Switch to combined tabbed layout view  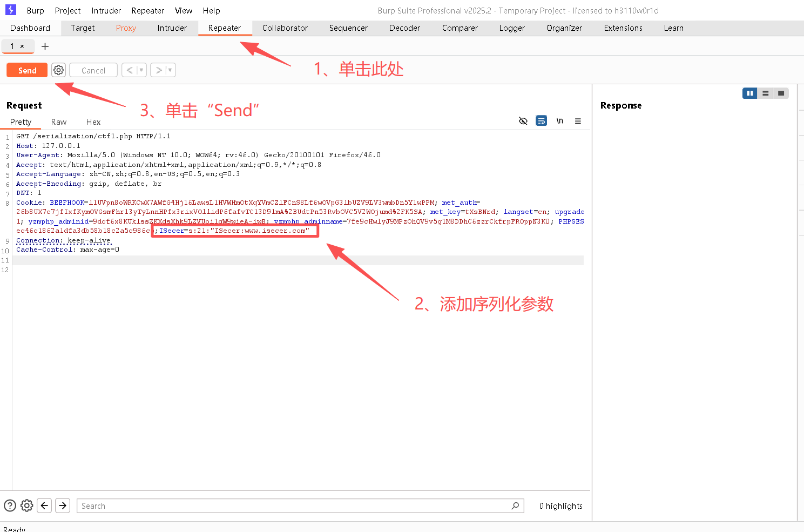click(x=781, y=93)
